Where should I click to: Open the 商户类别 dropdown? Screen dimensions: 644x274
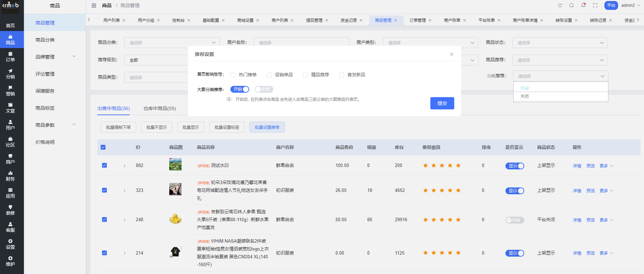pyautogui.click(x=431, y=43)
